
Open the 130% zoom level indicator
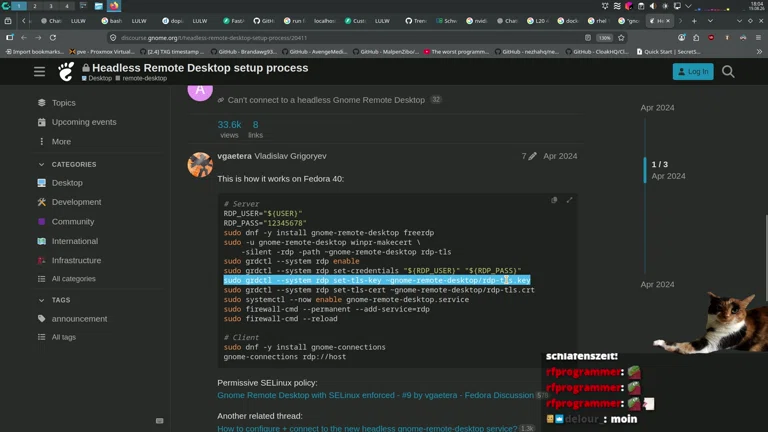pos(604,38)
